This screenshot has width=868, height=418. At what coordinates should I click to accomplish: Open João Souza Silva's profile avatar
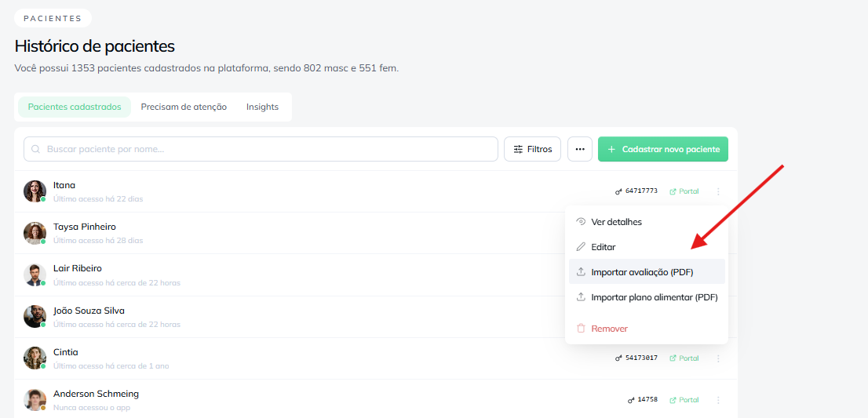tap(35, 316)
